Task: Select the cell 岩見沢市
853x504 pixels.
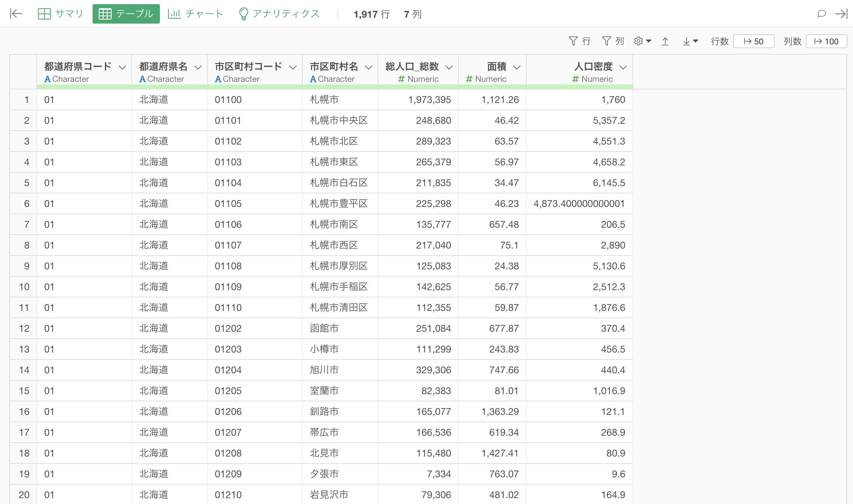Action: pyautogui.click(x=340, y=495)
